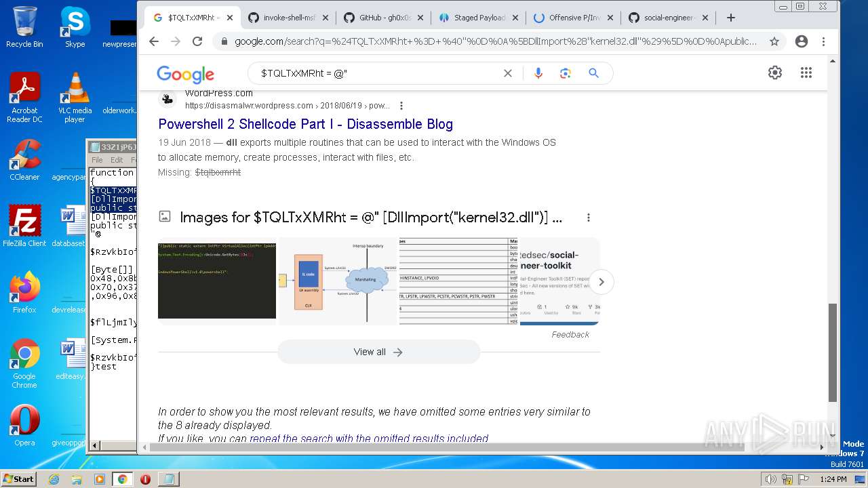Click the Opera icon in the taskbar
The height and width of the screenshot is (488, 868).
tap(145, 479)
